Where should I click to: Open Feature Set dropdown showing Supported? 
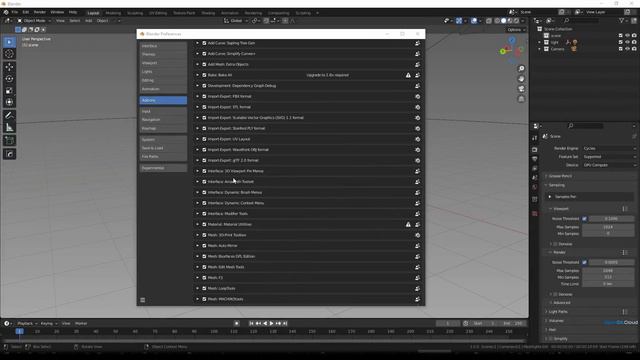coord(609,157)
